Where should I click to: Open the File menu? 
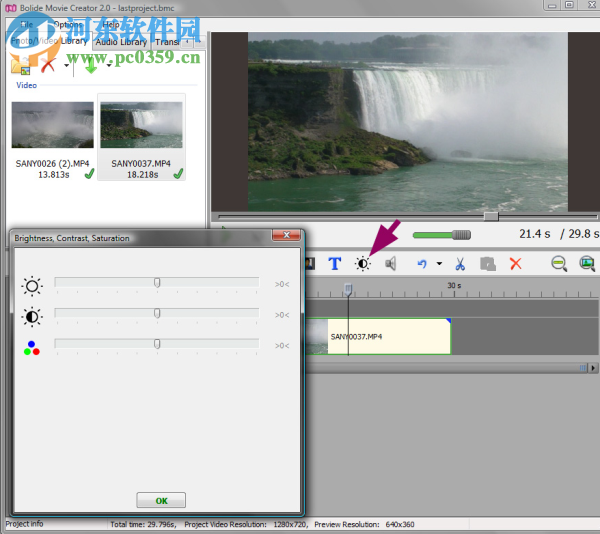26,24
